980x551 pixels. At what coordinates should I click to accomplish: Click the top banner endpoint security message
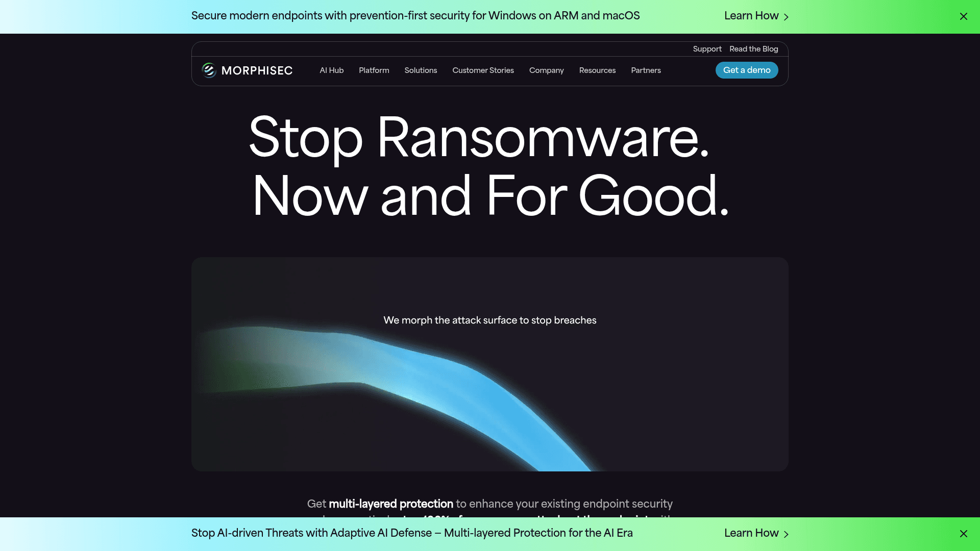415,16
